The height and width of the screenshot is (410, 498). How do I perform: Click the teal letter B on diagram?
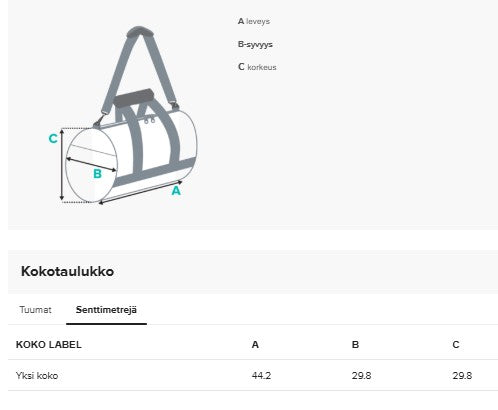click(97, 174)
